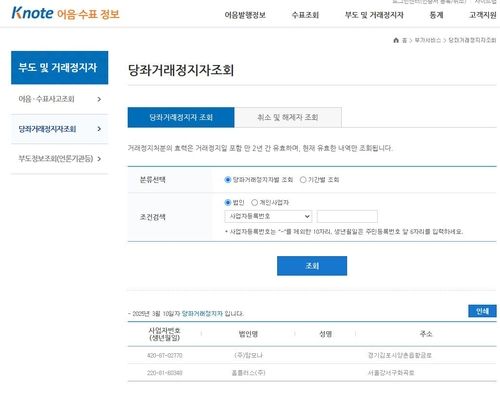Open 어음발행정보 menu
Viewport: 500px width, 409px height.
click(245, 15)
